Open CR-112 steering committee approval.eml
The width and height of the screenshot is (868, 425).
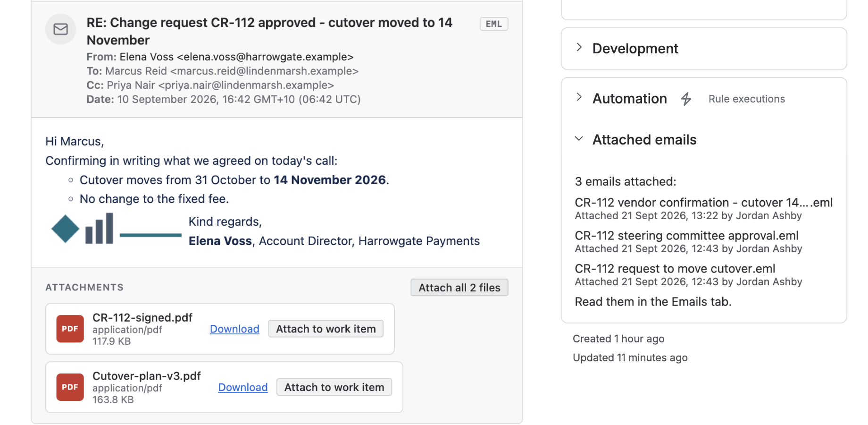686,236
